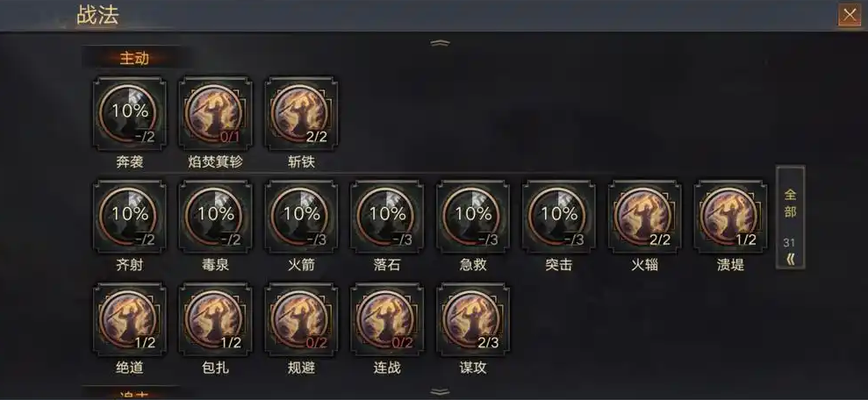868x400 pixels.
Task: Select the 突击 skill icon
Action: tap(559, 217)
